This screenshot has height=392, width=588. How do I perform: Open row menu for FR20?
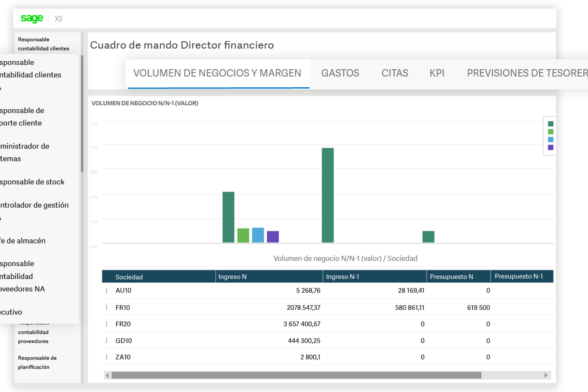click(107, 324)
